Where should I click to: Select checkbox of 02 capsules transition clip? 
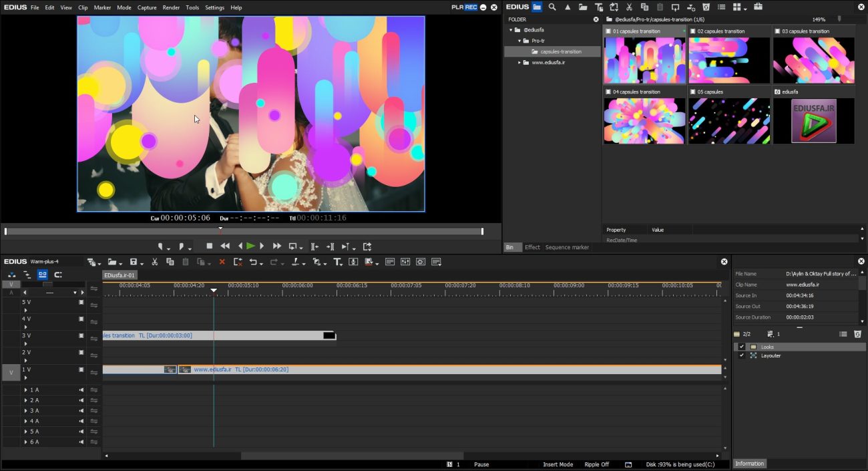693,31
